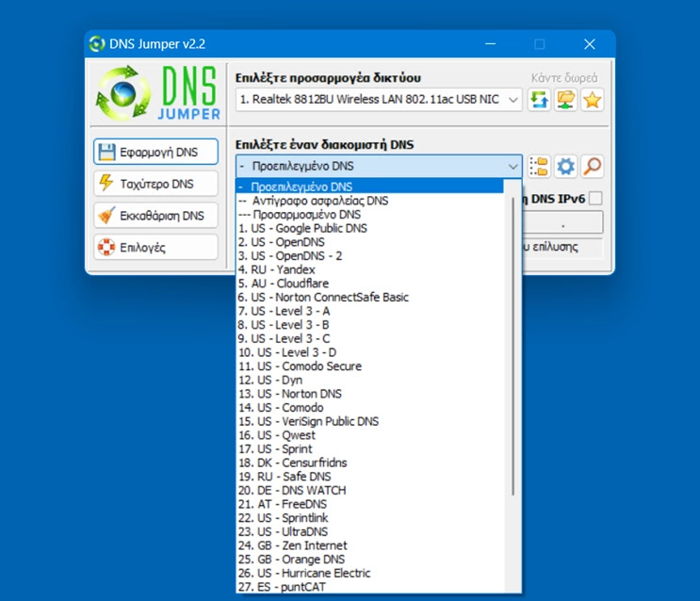Choose 18. DK - Censurfridns

click(369, 463)
